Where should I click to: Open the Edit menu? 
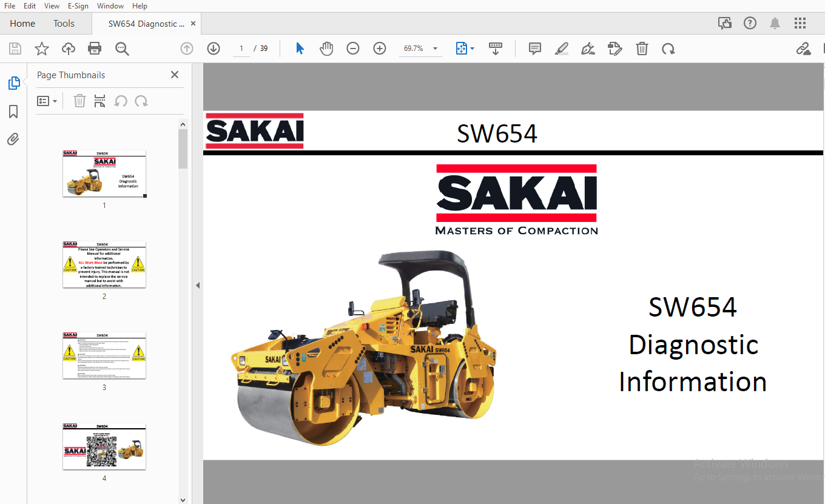coord(30,5)
